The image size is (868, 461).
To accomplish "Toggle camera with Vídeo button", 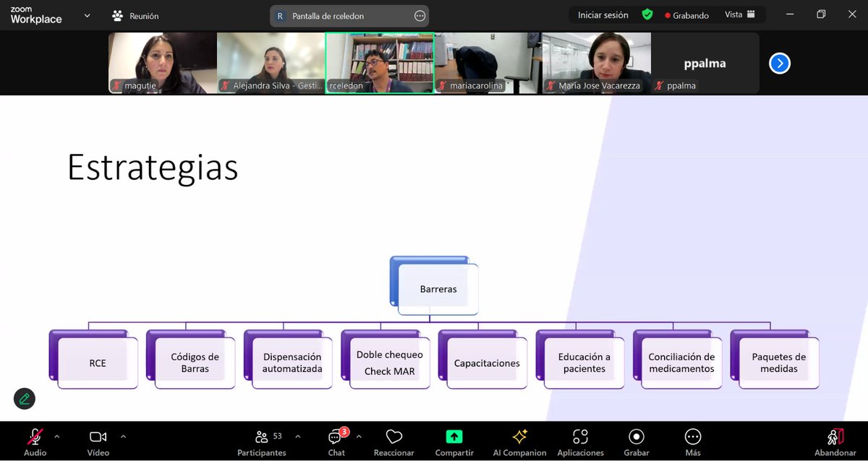I will tap(98, 441).
